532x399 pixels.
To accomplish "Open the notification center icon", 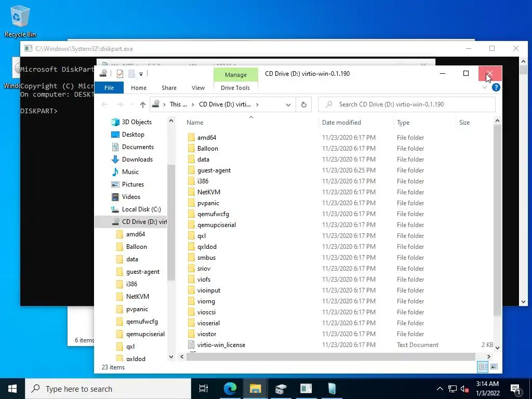I will click(516, 389).
